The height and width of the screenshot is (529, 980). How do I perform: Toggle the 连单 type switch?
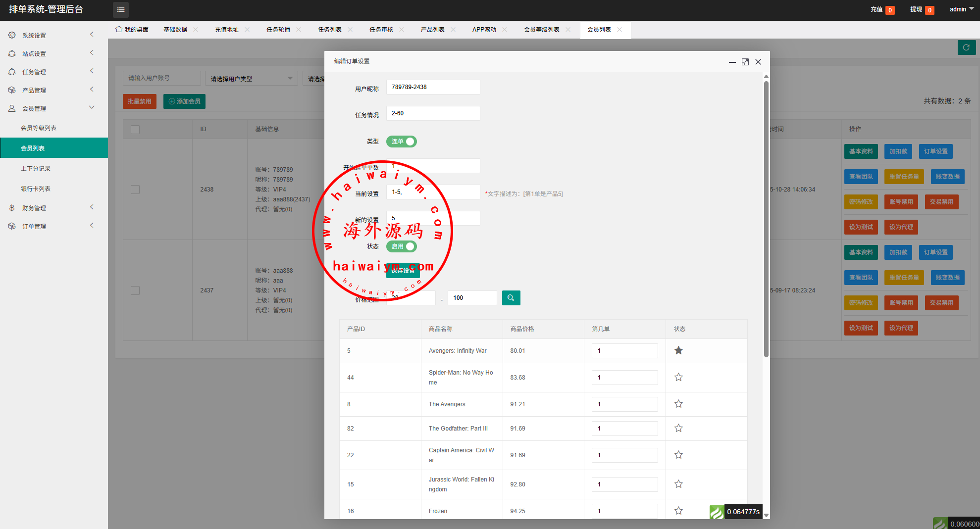click(401, 142)
